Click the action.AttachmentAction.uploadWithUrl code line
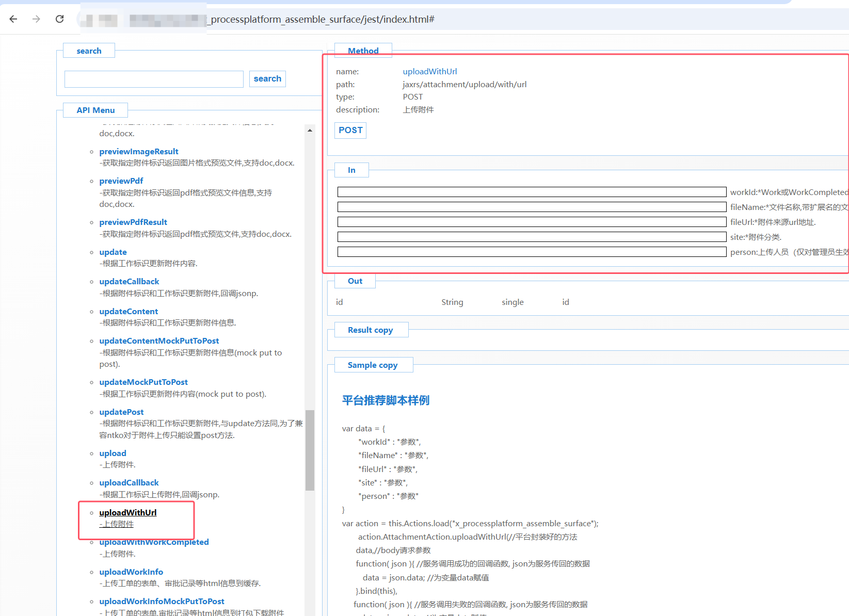 click(x=468, y=537)
